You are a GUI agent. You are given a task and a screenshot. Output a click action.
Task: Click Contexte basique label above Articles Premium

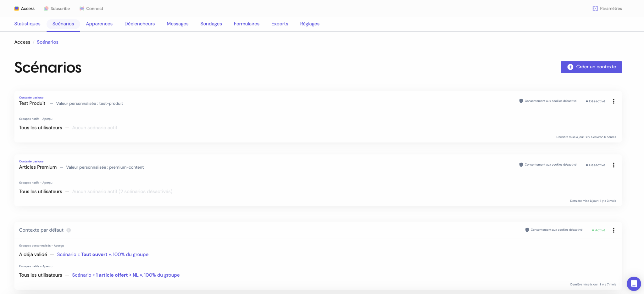31,161
